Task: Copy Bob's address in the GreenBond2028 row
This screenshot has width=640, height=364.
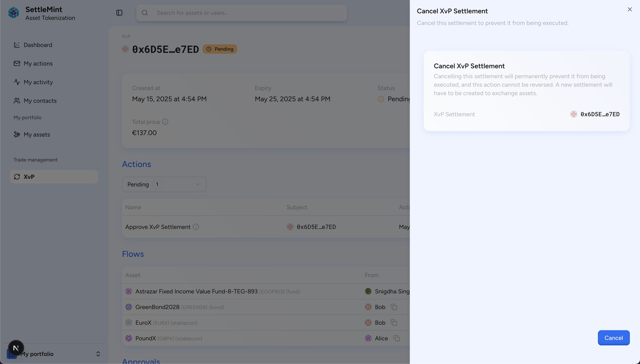Action: [x=394, y=307]
